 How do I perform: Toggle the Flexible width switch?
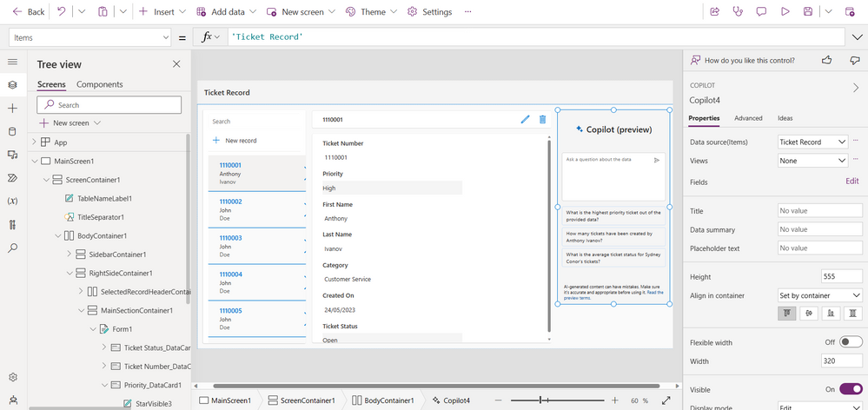tap(851, 342)
